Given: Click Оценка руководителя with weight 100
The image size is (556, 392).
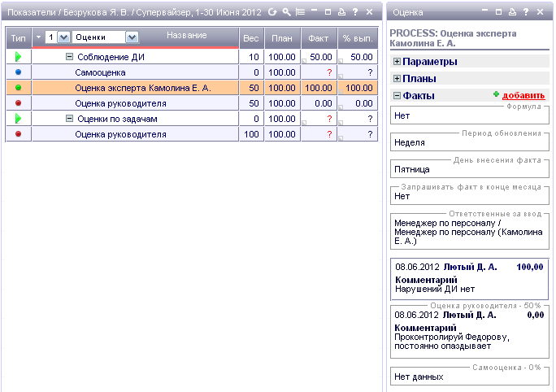Looking at the screenshot, I should (120, 134).
